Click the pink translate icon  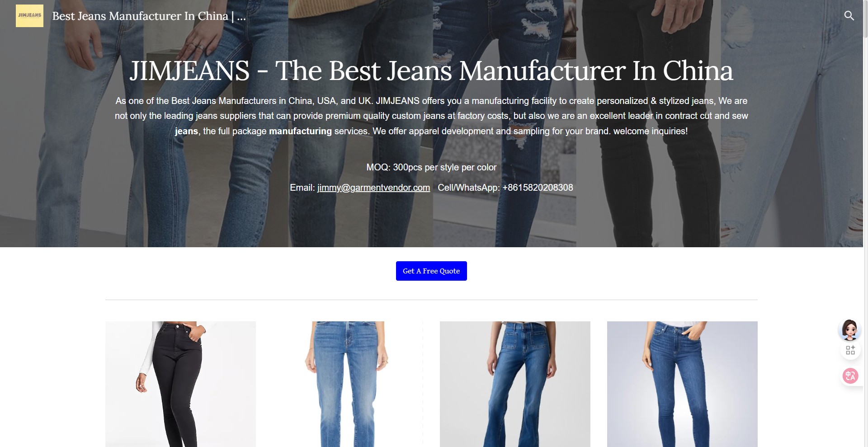pos(850,376)
